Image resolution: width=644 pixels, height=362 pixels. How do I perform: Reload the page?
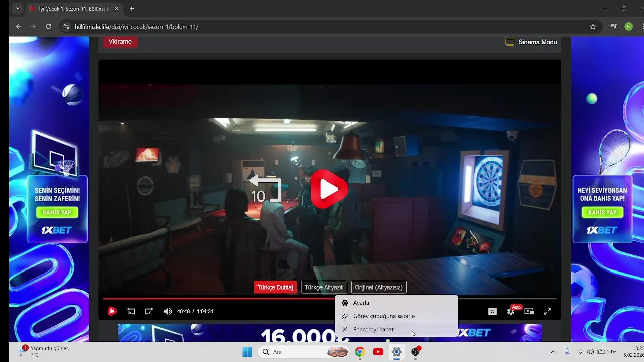(x=48, y=27)
